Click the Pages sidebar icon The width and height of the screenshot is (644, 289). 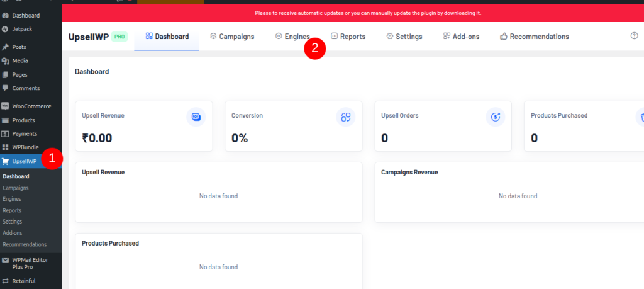[5, 75]
